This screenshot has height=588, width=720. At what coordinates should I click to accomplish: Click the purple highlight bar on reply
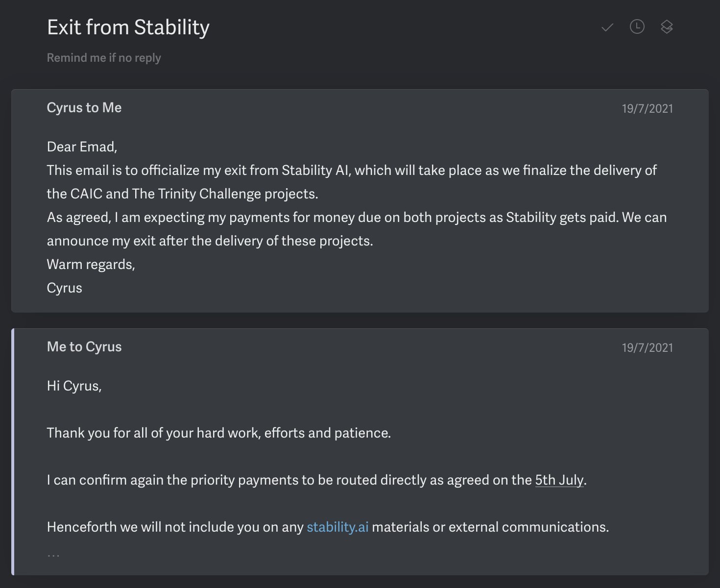(x=13, y=452)
